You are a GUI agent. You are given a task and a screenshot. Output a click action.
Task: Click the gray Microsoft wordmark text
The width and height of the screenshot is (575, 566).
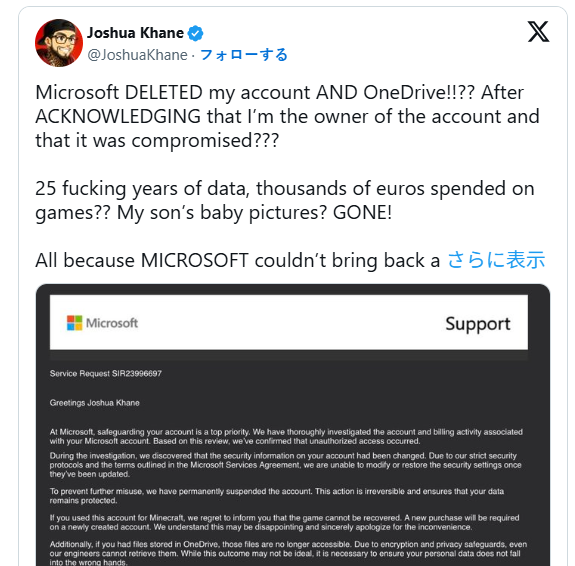pyautogui.click(x=112, y=323)
